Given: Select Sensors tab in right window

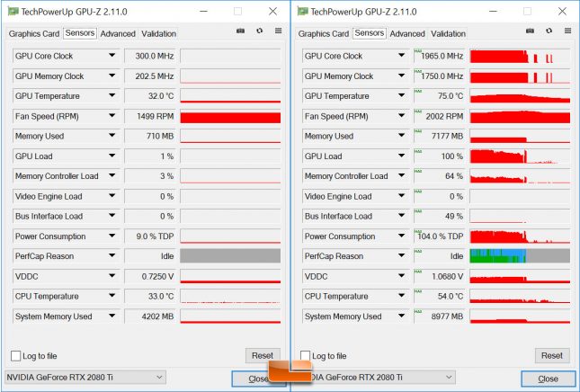Looking at the screenshot, I should (x=370, y=33).
